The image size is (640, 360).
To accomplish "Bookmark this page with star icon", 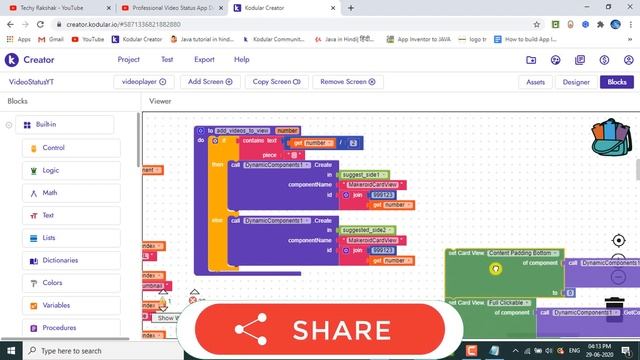I will 536,24.
